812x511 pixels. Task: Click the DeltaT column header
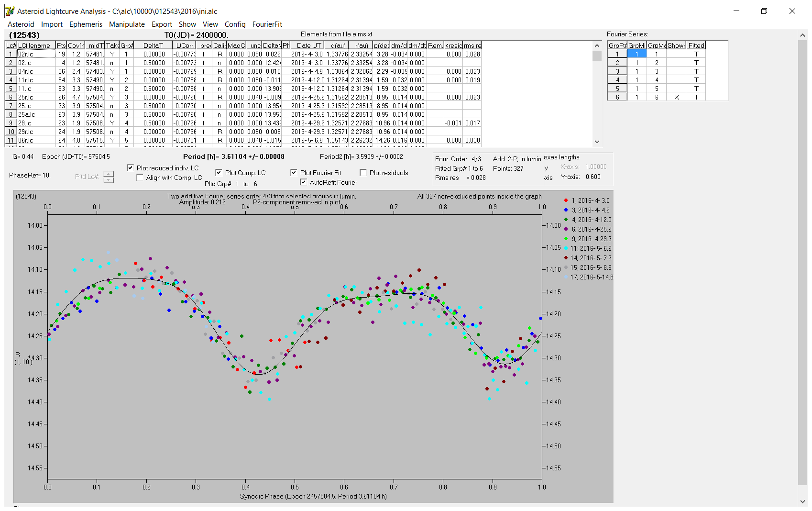pyautogui.click(x=153, y=45)
